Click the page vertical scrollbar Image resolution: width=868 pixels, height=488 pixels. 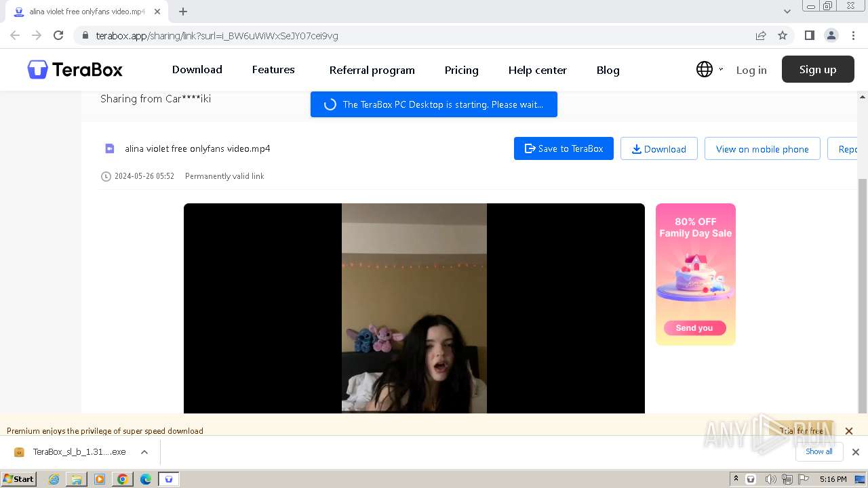coord(863,296)
